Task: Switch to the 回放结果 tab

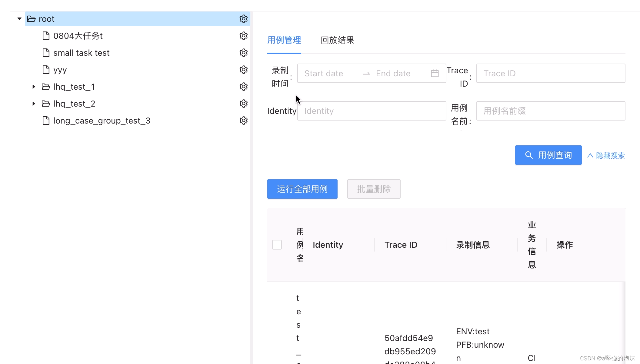Action: click(338, 40)
